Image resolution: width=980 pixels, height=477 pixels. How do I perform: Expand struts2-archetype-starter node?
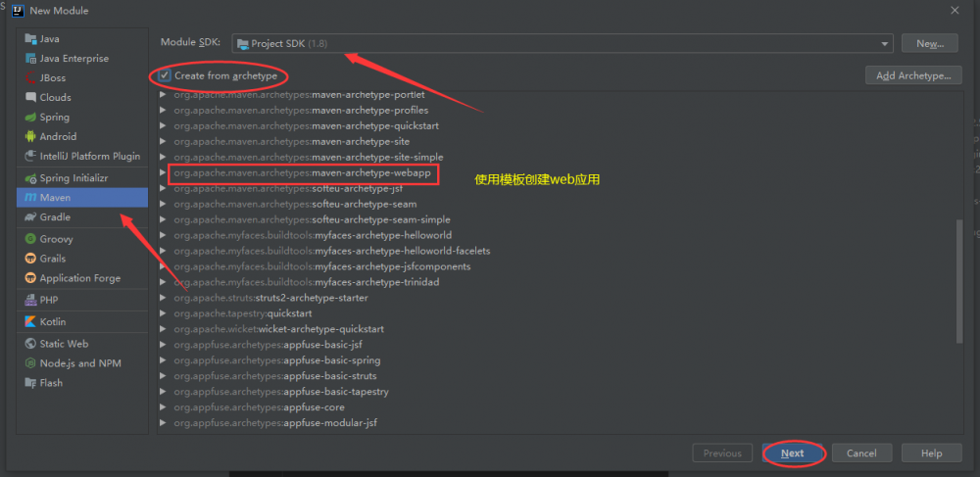(163, 297)
